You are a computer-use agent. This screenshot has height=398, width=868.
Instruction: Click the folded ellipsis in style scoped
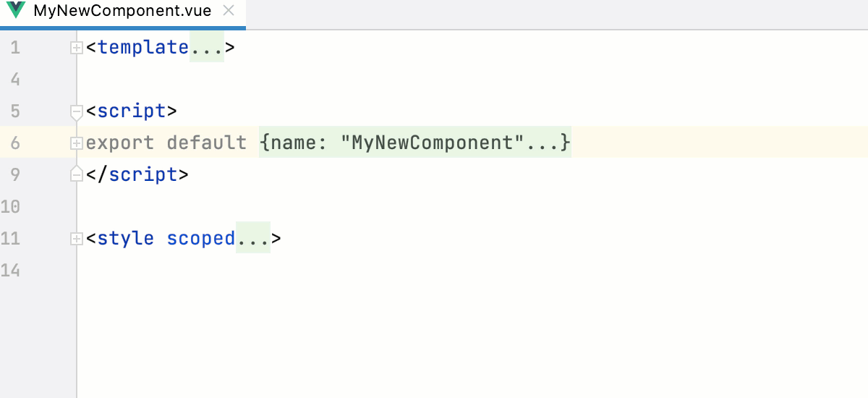[x=253, y=238]
